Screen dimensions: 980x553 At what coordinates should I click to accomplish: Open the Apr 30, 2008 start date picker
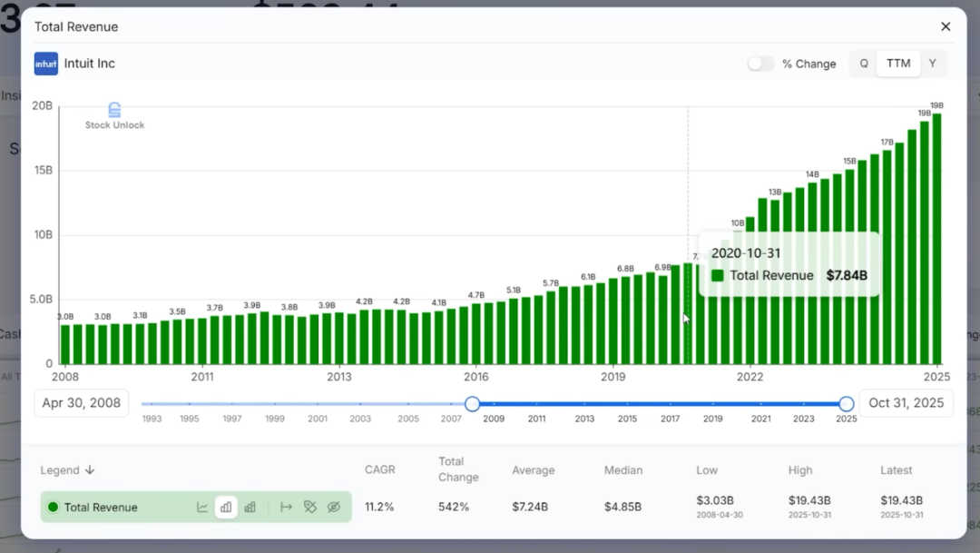[x=82, y=403]
